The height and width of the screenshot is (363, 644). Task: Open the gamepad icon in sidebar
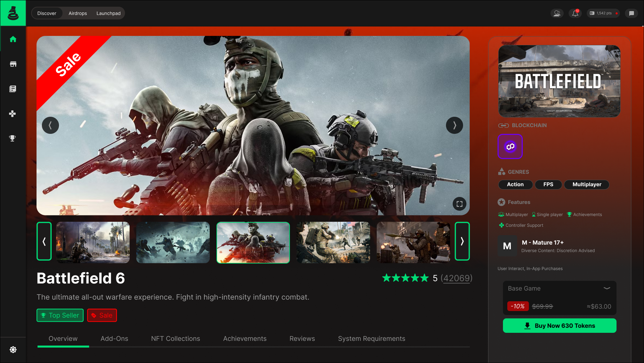click(13, 114)
